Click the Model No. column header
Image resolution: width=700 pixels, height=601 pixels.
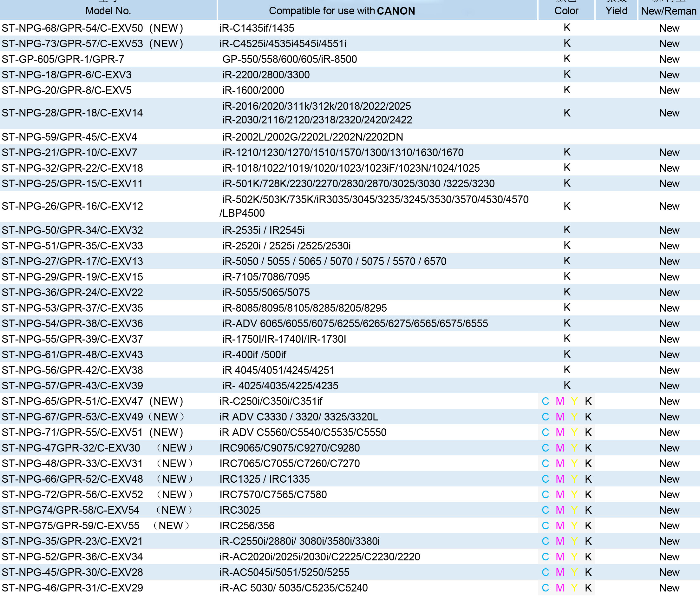click(x=108, y=11)
